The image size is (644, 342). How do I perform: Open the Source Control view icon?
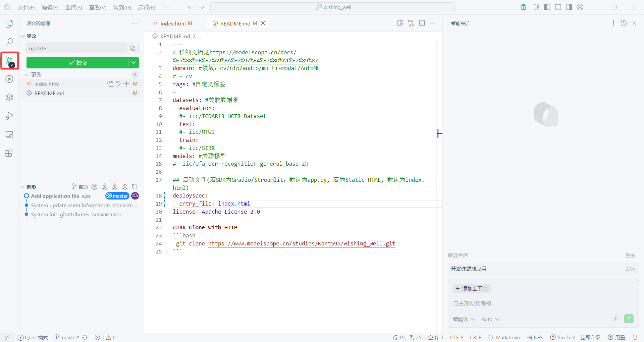[x=9, y=61]
